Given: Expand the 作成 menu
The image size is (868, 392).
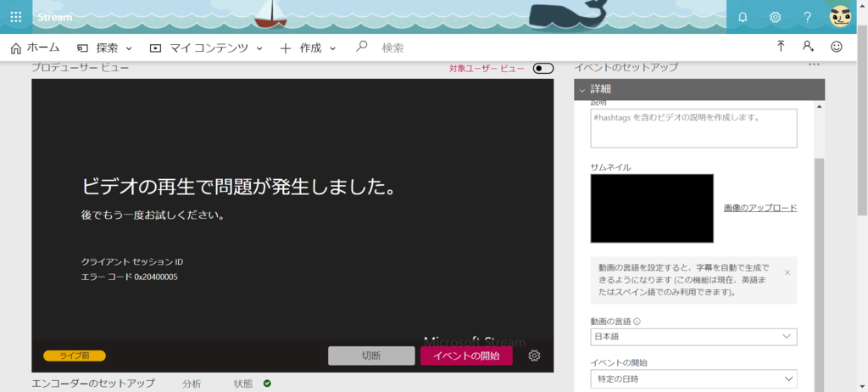Looking at the screenshot, I should click(x=308, y=48).
